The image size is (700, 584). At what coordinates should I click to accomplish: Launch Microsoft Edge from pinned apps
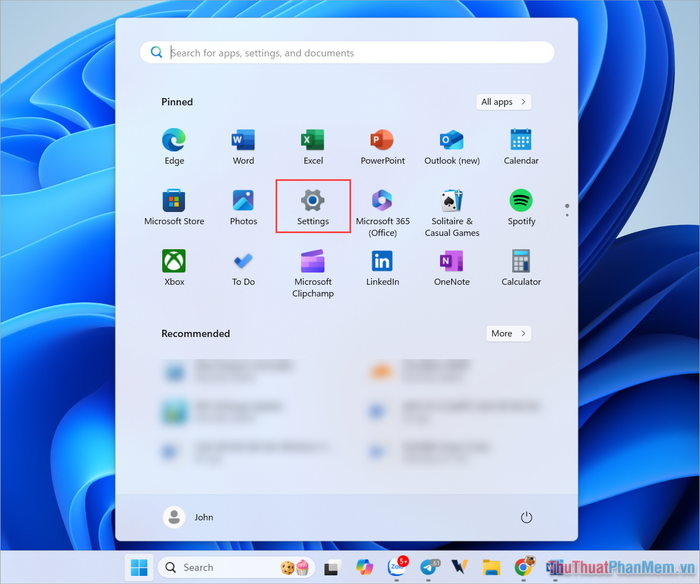[174, 145]
